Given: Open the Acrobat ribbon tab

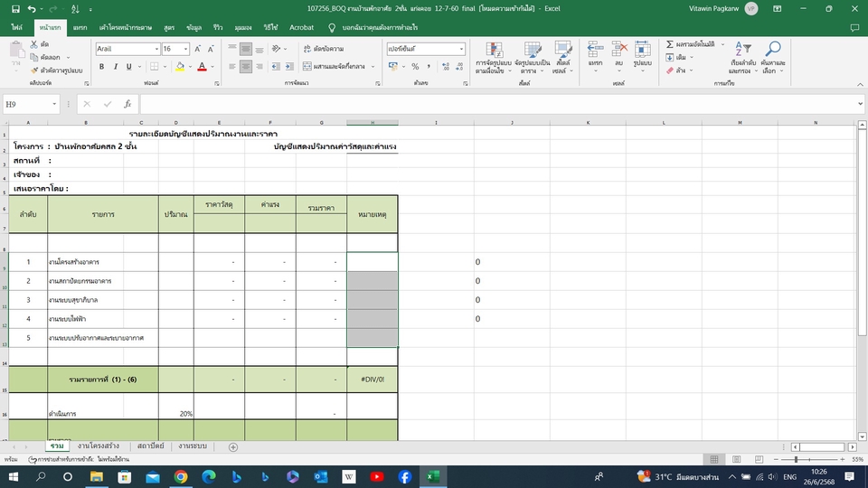Looking at the screenshot, I should (301, 28).
